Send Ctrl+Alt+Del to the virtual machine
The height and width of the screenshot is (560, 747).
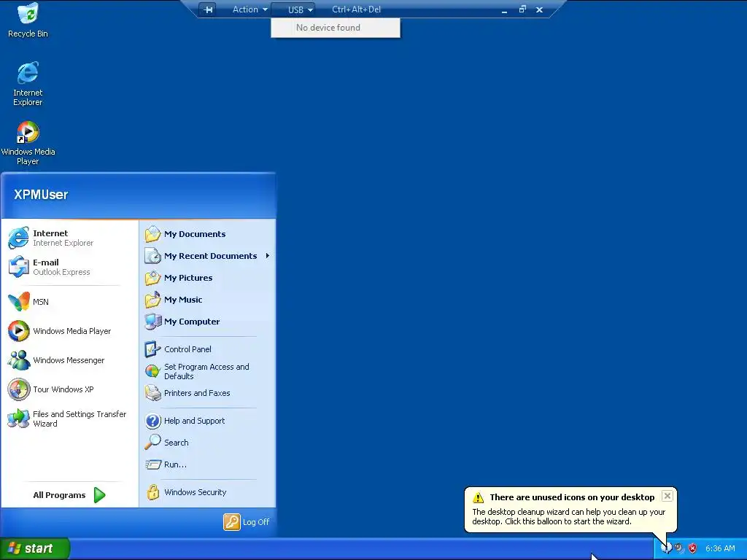[x=356, y=9]
